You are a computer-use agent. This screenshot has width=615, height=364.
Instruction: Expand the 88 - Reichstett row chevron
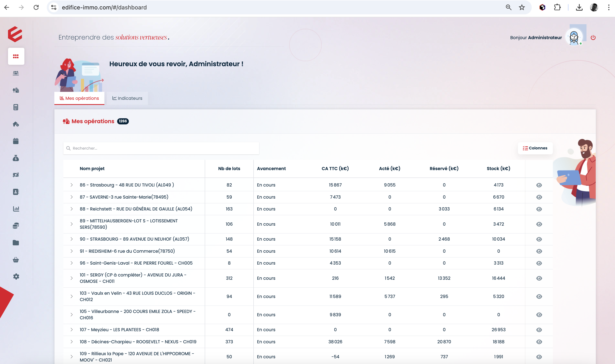click(x=71, y=209)
